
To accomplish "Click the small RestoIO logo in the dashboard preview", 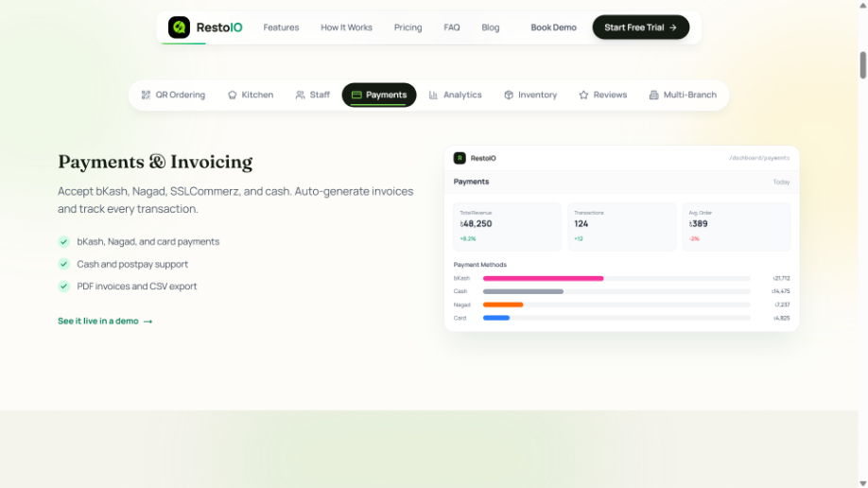I will click(460, 158).
